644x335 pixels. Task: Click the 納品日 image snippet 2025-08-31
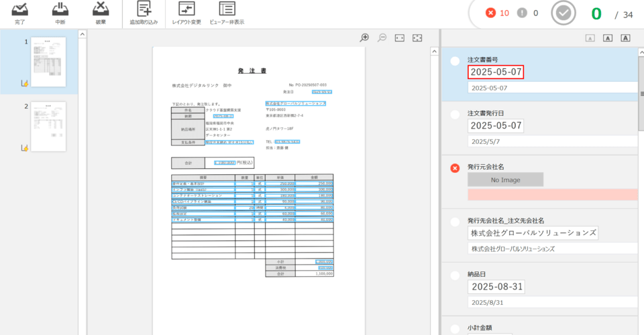pos(496,287)
